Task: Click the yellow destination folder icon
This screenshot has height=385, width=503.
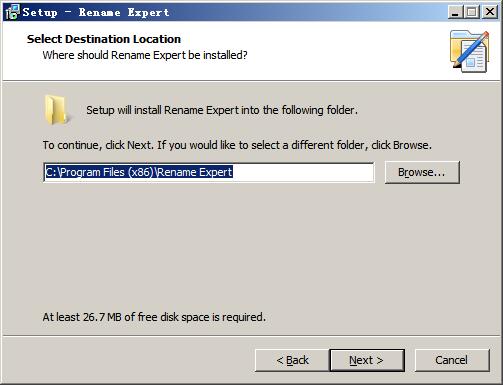Action: (57, 110)
